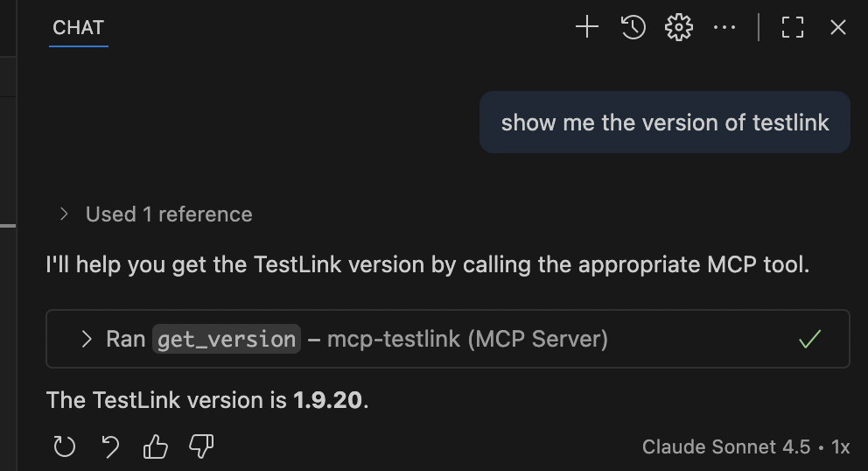Click the "show me the version of testlink" message
Screen dimensions: 868x471
664,123
